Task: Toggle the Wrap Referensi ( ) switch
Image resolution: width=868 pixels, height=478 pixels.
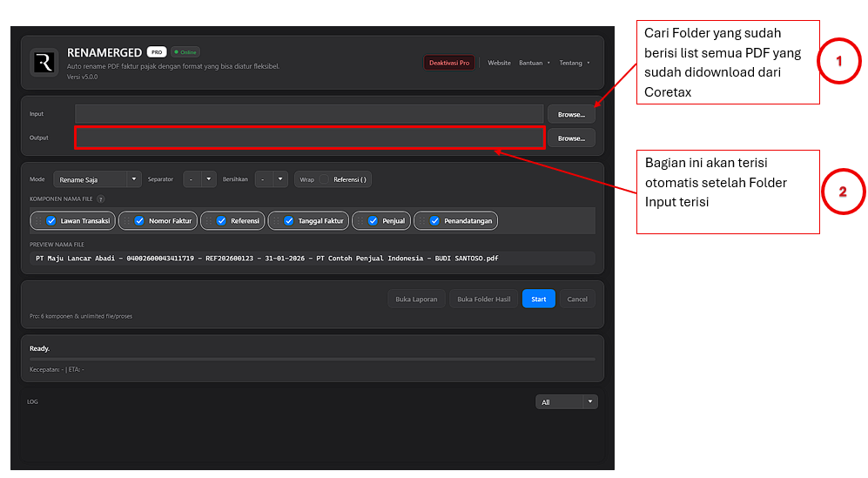Action: point(324,179)
